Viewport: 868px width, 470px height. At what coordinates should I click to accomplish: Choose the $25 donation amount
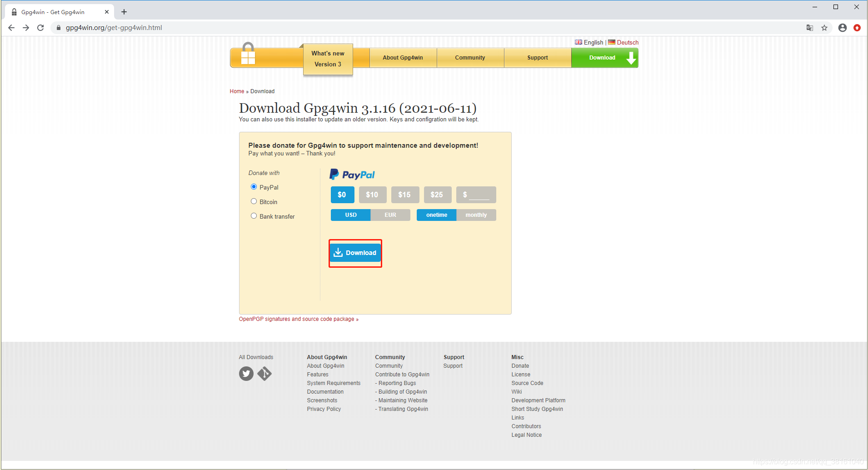[437, 195]
